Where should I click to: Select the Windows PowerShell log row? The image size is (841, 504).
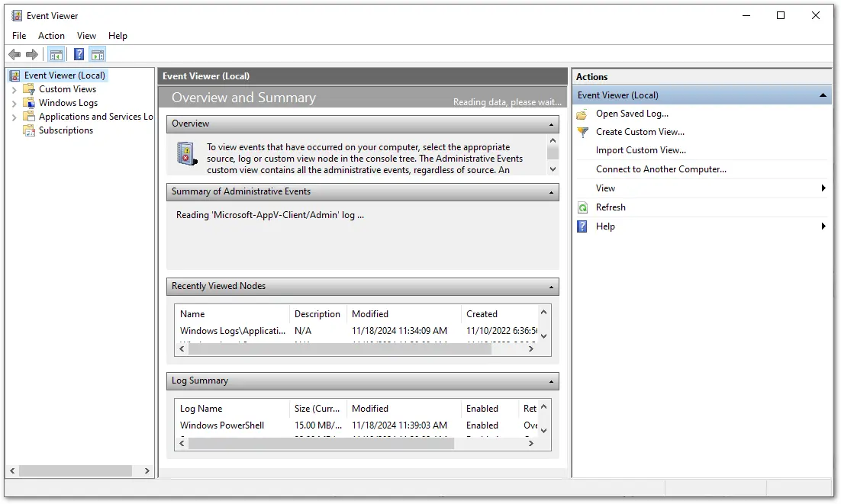(x=356, y=425)
